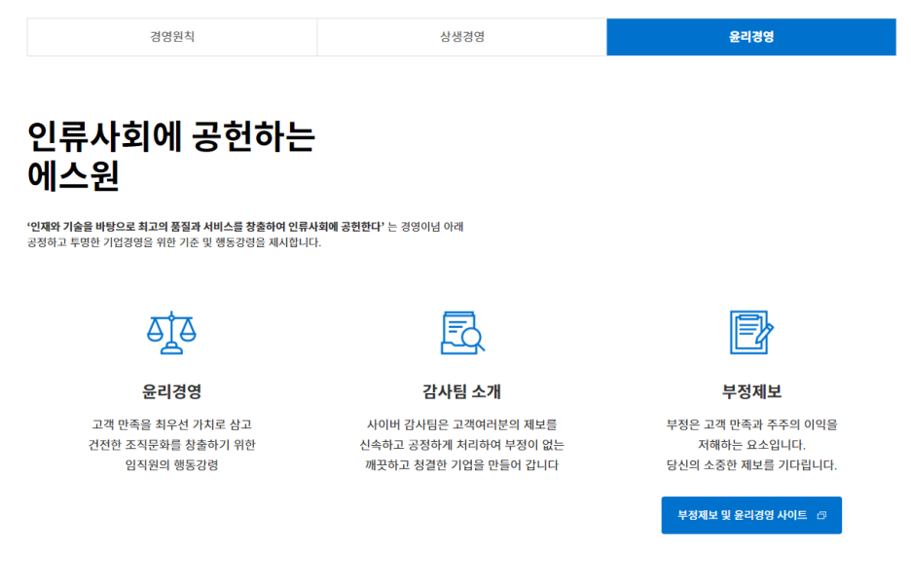The image size is (911, 588).
Task: Click the text 고객 만족을 최우선 가치로 삼고
Action: 171,424
